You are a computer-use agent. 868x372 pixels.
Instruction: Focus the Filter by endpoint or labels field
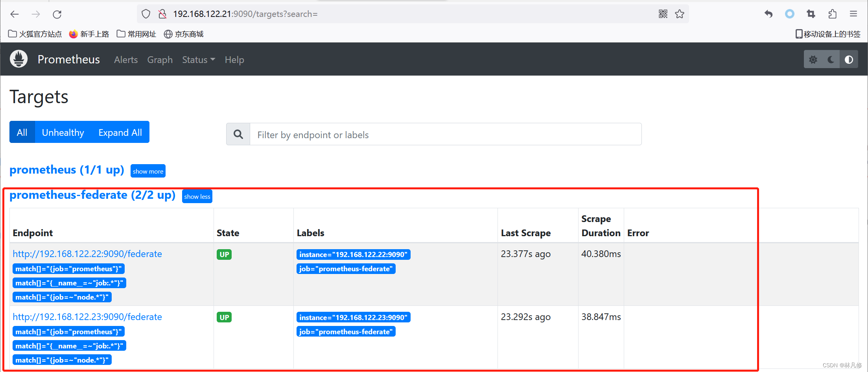click(446, 134)
